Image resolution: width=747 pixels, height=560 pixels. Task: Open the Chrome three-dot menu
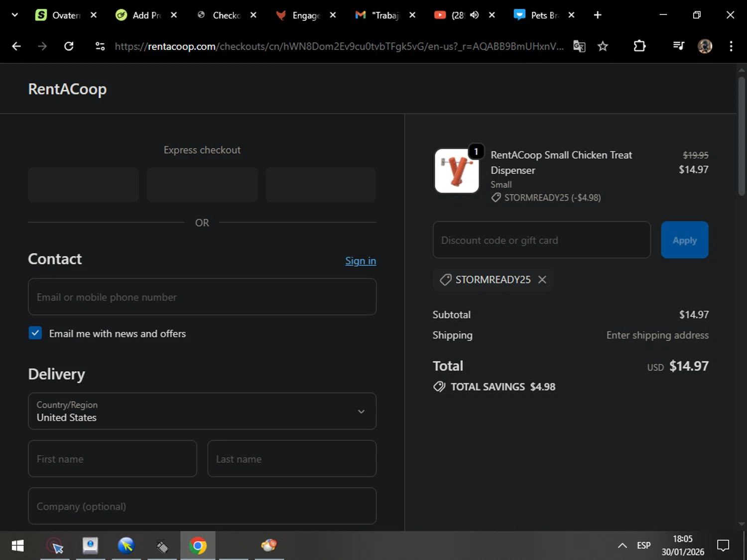[731, 46]
